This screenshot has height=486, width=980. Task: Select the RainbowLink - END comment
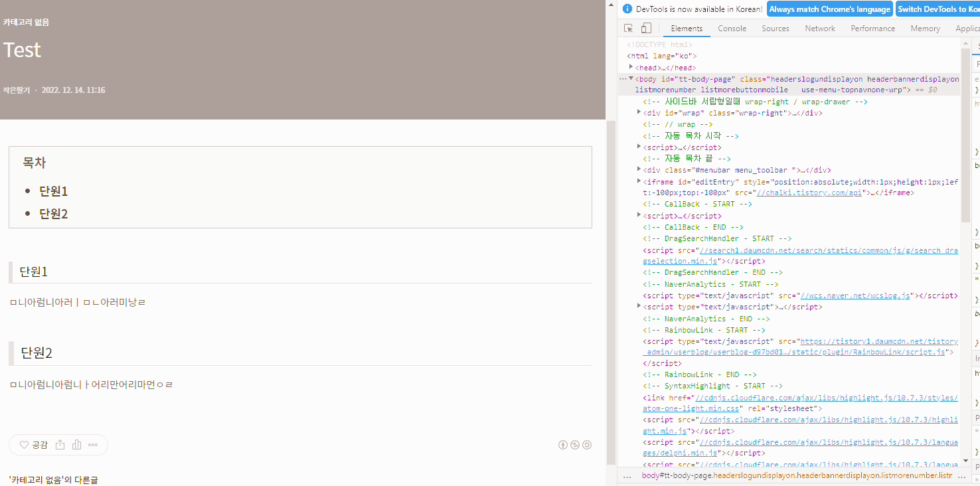coord(700,374)
